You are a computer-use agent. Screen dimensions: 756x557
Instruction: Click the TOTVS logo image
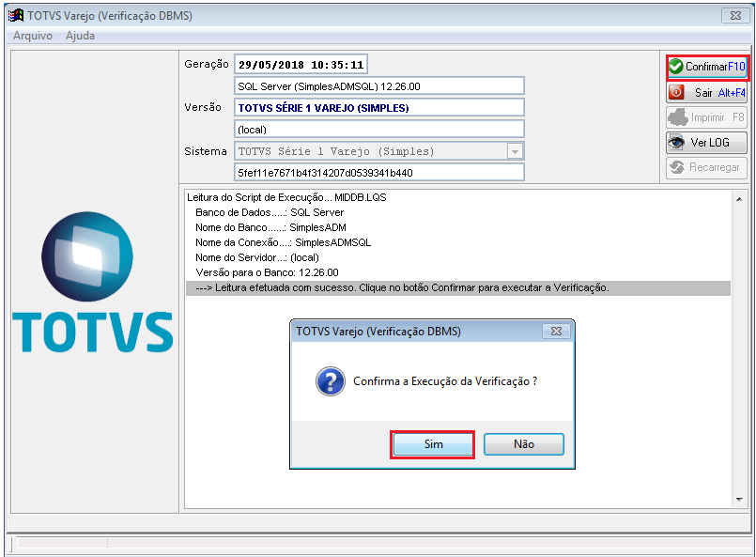pyautogui.click(x=92, y=282)
